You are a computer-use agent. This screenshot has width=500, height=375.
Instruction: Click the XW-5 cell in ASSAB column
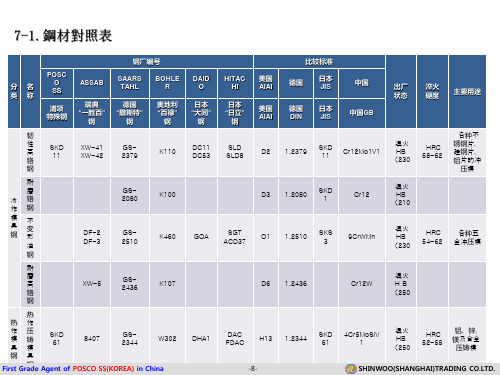[x=92, y=284]
